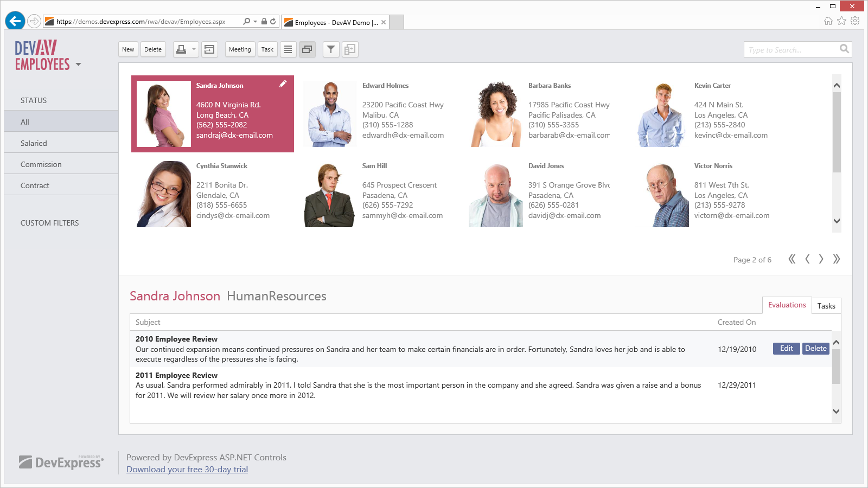Go to the first page of employees

pyautogui.click(x=792, y=259)
